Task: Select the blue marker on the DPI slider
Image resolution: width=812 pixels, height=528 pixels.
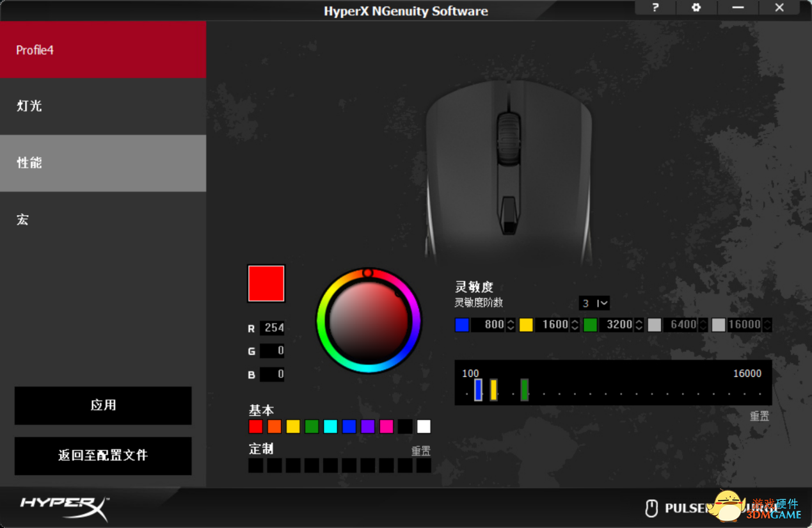Action: [x=478, y=390]
